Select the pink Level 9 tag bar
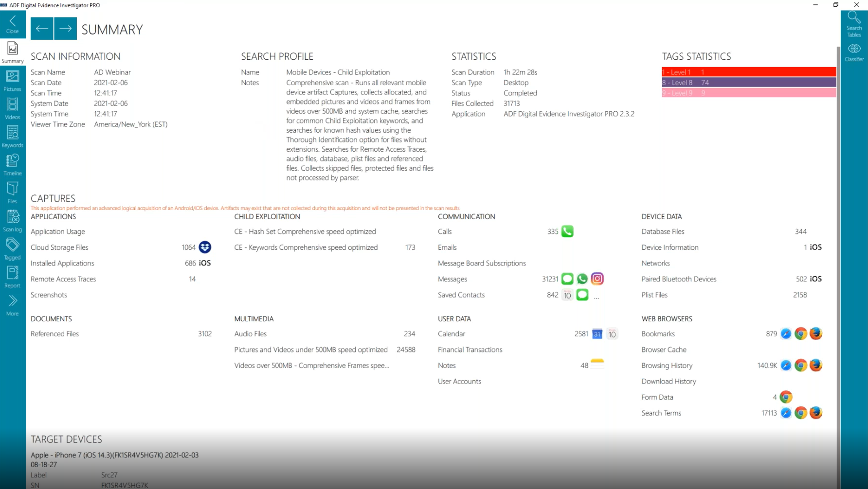The width and height of the screenshot is (868, 489). click(x=749, y=92)
